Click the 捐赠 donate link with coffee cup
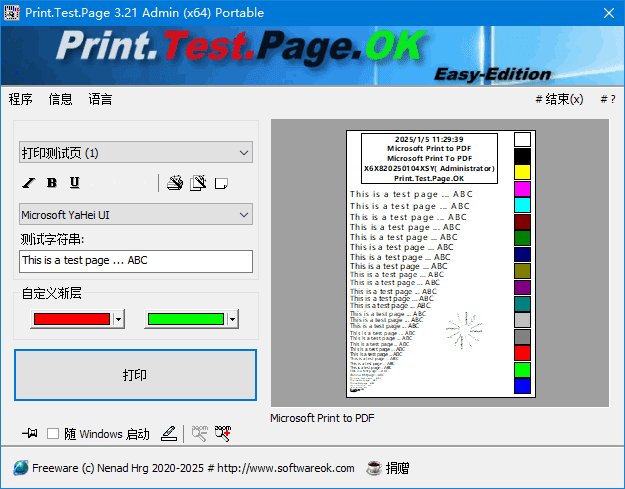This screenshot has width=625, height=489. [x=388, y=467]
